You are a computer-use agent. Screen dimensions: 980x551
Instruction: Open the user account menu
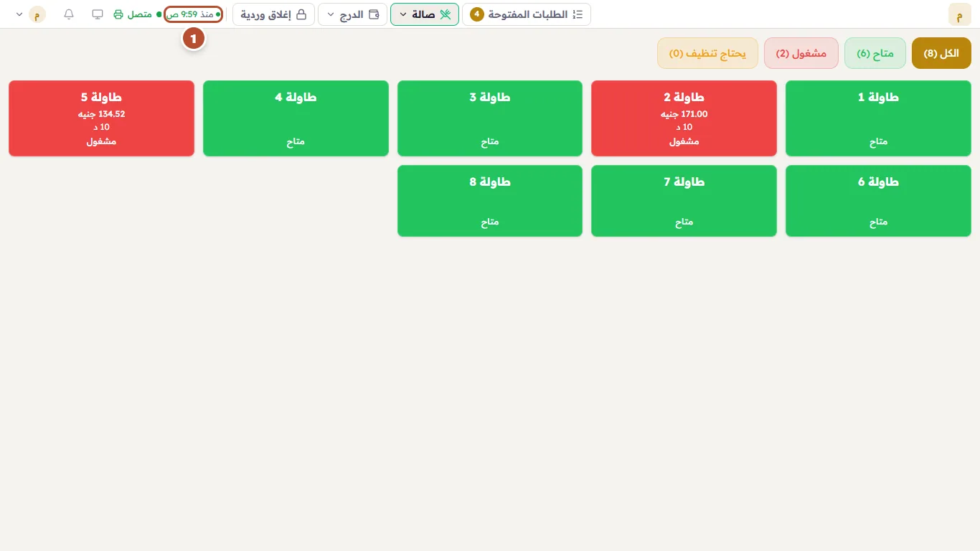[x=29, y=14]
